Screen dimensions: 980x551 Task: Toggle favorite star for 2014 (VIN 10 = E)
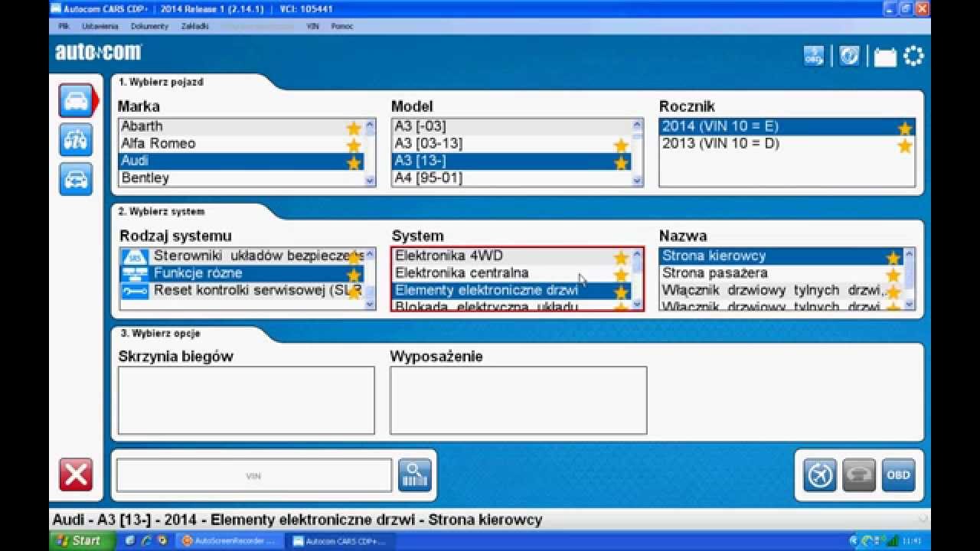point(904,128)
